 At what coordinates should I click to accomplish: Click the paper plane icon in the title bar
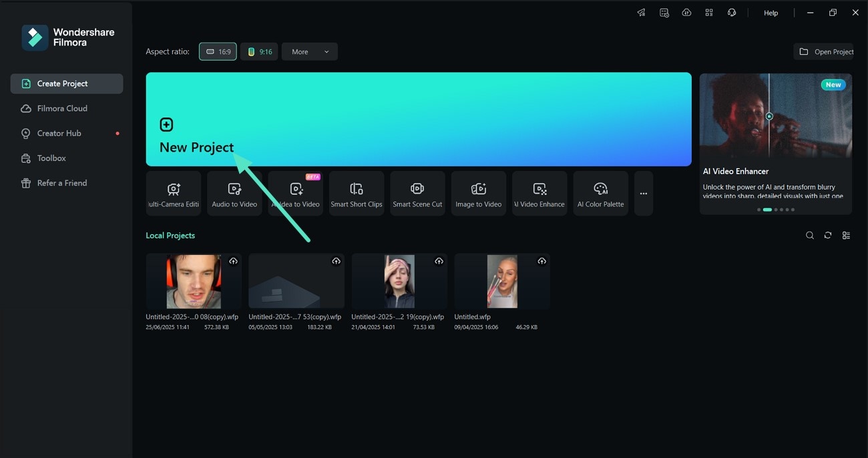641,13
